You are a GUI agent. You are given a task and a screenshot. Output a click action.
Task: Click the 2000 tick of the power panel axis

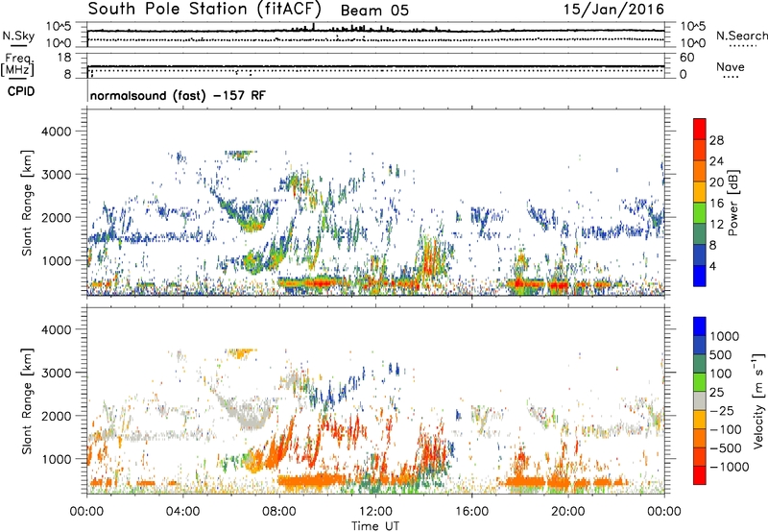pyautogui.click(x=56, y=217)
